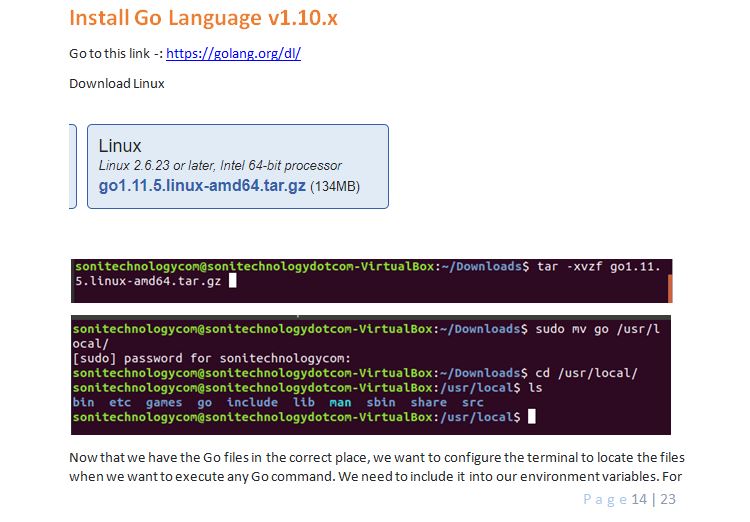The image size is (750, 522).
Task: Click 'bin' directory in ls output
Action: 83,402
